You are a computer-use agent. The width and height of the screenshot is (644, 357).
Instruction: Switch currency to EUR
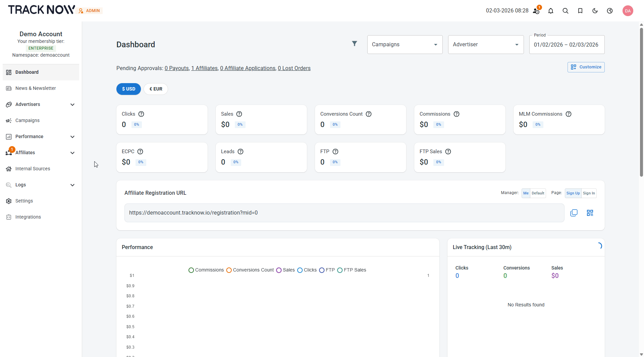click(x=156, y=89)
